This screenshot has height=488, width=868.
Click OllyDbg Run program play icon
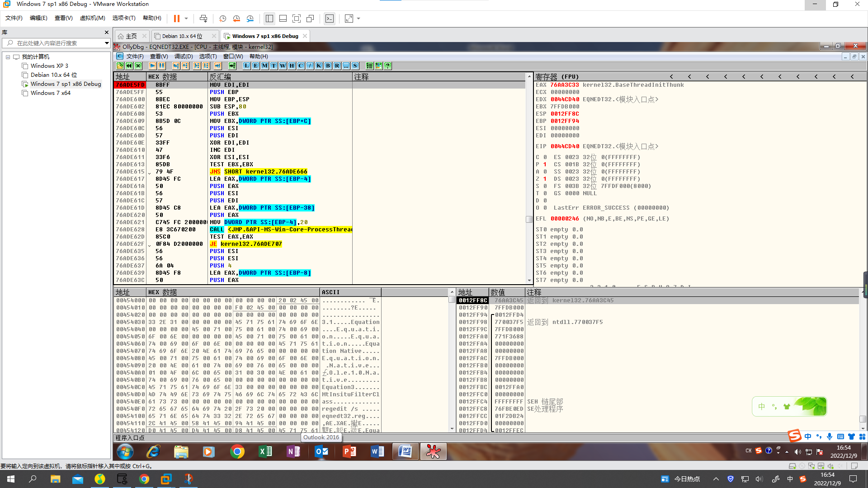[152, 66]
